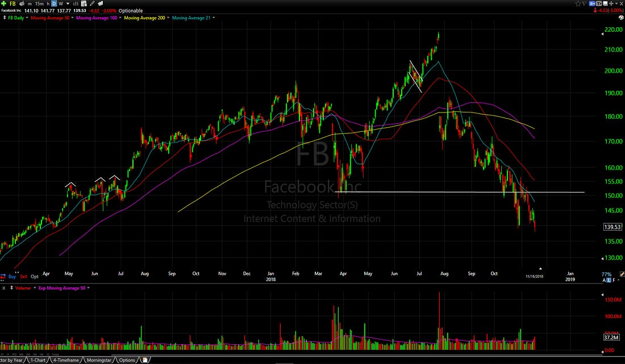Viewport: 625px width, 364px height.
Task: Open the bar style chart icon
Action: pyautogui.click(x=76, y=3)
